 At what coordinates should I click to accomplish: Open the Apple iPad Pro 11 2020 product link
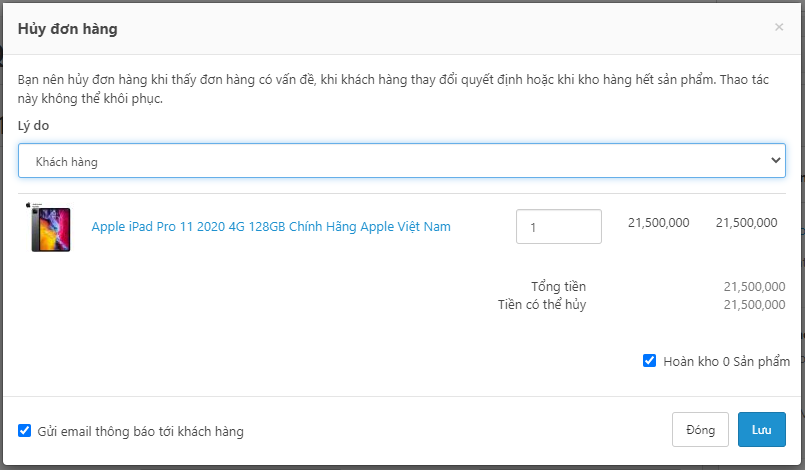(x=271, y=227)
